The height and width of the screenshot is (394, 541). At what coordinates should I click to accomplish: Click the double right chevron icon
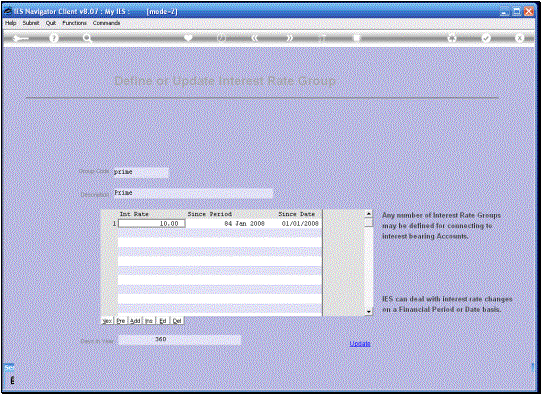coord(289,38)
